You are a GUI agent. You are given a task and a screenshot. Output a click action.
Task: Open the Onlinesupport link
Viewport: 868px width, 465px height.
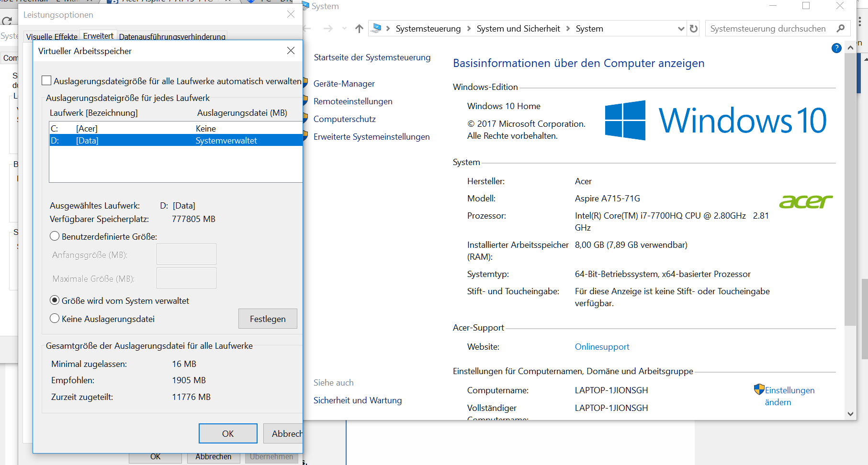click(602, 347)
